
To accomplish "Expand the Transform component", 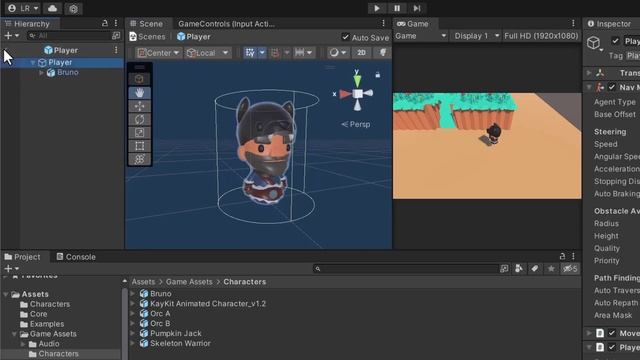I will click(589, 73).
